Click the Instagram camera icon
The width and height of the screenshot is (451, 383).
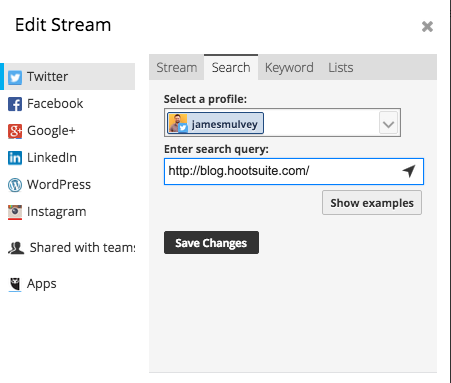tap(15, 212)
